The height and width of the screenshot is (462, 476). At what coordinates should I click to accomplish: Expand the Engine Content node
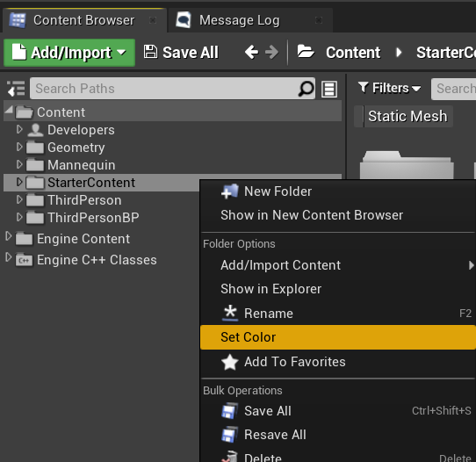click(9, 236)
